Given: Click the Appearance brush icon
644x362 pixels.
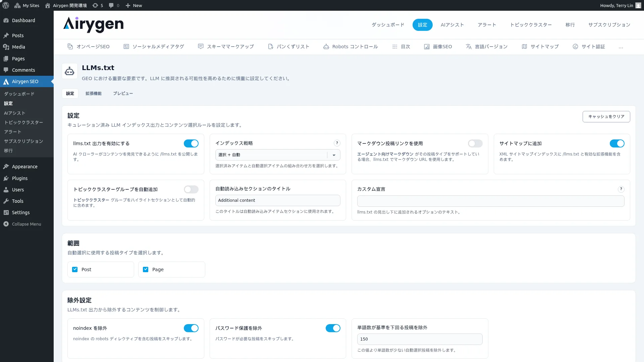Looking at the screenshot, I should pos(6,167).
